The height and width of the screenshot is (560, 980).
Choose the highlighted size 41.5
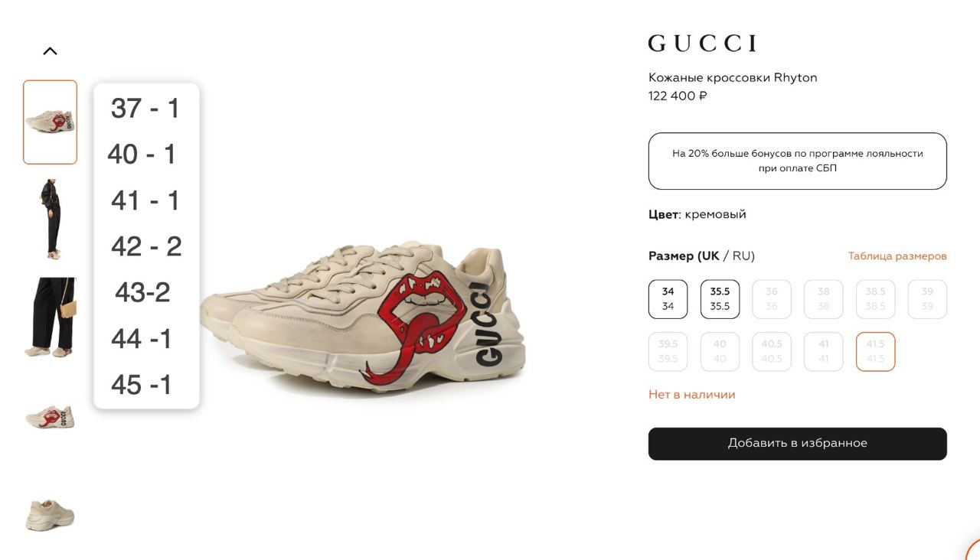click(875, 351)
